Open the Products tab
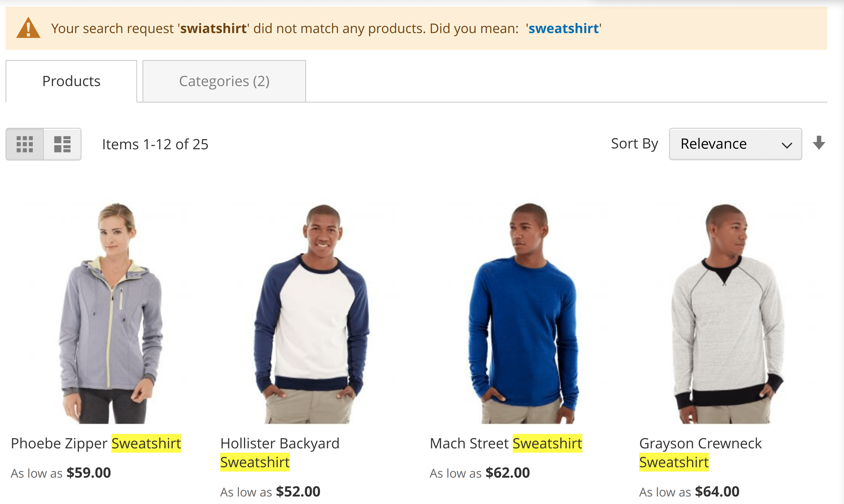Viewport: 844px width, 504px height. tap(71, 81)
